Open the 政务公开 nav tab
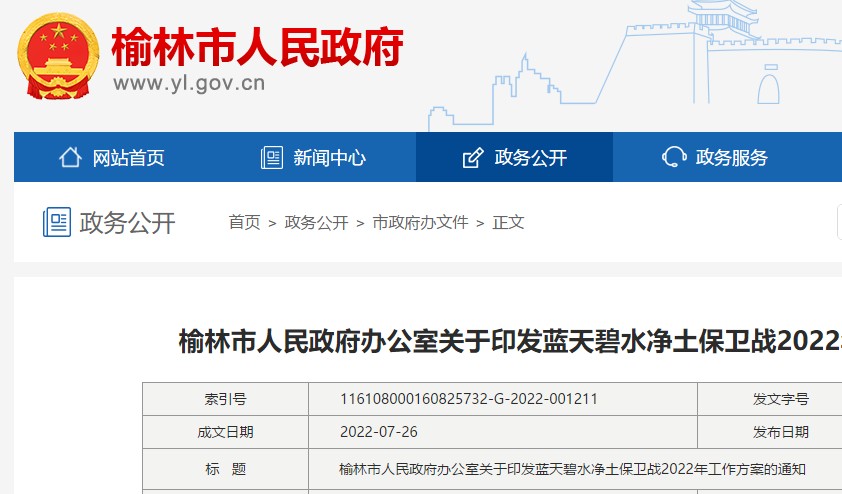 tap(514, 157)
